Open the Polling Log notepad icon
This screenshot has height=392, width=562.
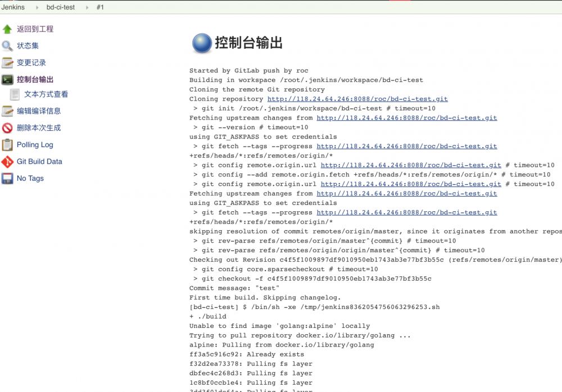7,144
